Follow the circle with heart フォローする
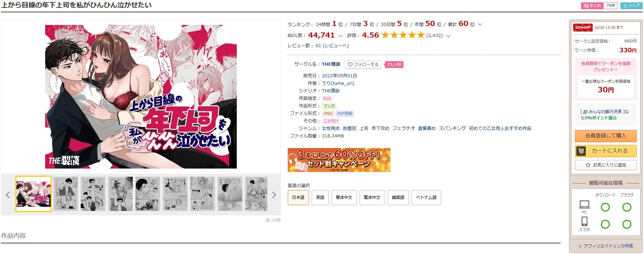The image size is (644, 254). (363, 65)
